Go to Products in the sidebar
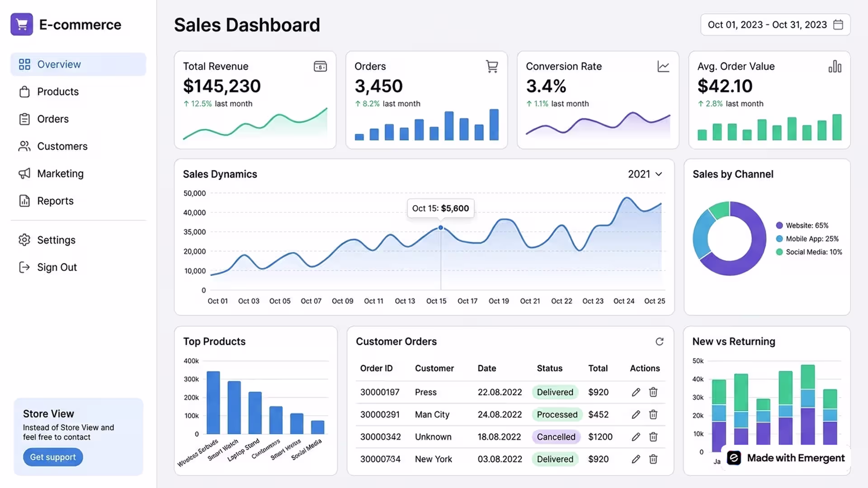 point(78,92)
